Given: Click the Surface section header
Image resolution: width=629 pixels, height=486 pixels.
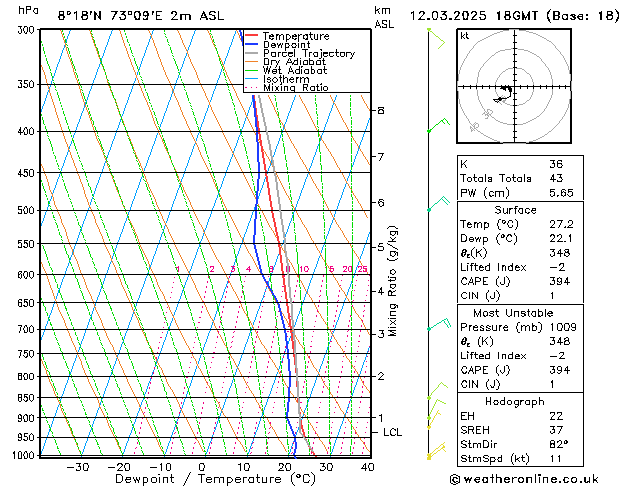Looking at the screenshot, I should 515,210.
